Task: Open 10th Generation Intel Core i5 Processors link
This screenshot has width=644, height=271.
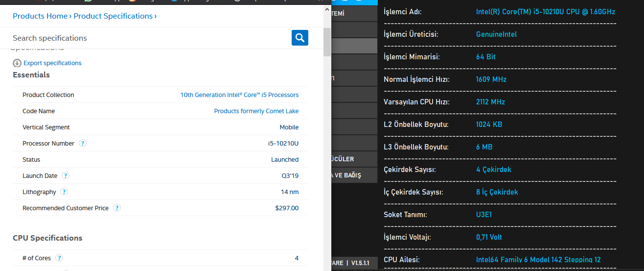Action: pos(239,95)
